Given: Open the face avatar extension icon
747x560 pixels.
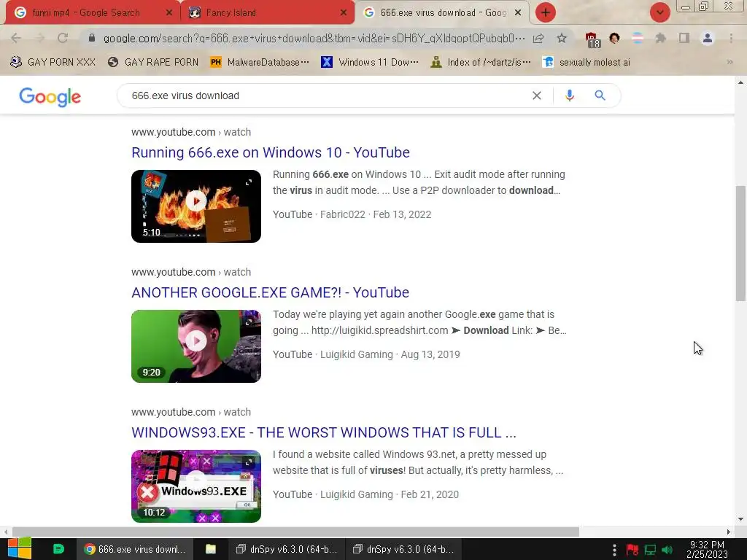Looking at the screenshot, I should (x=614, y=38).
